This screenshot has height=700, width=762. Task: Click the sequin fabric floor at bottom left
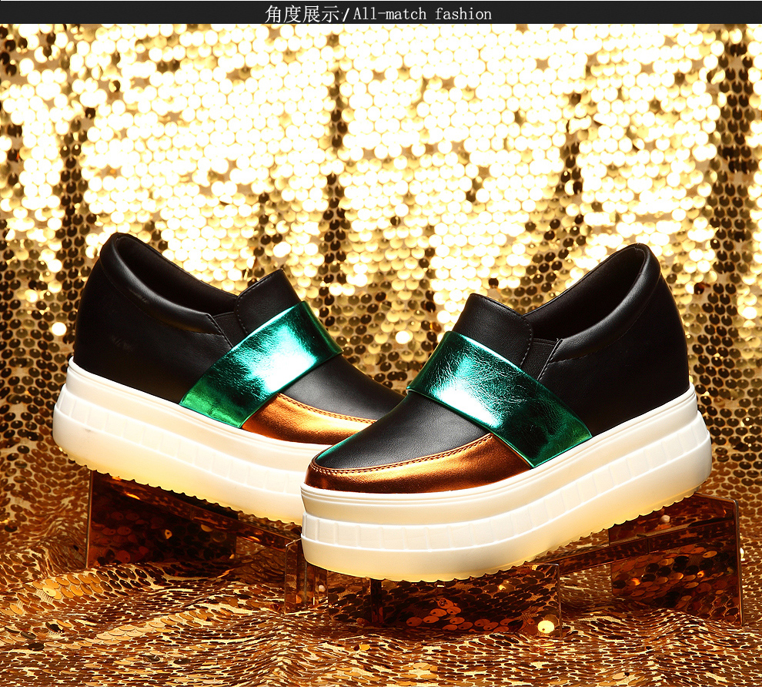(92, 631)
